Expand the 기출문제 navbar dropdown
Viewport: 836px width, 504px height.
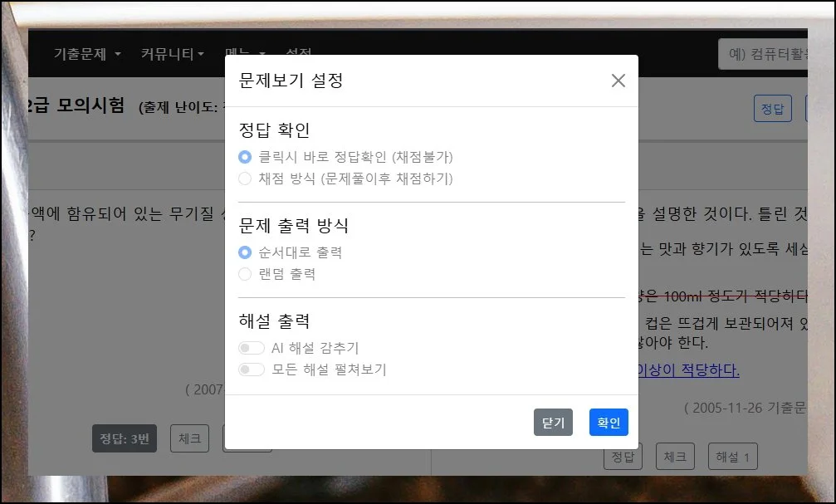point(87,54)
